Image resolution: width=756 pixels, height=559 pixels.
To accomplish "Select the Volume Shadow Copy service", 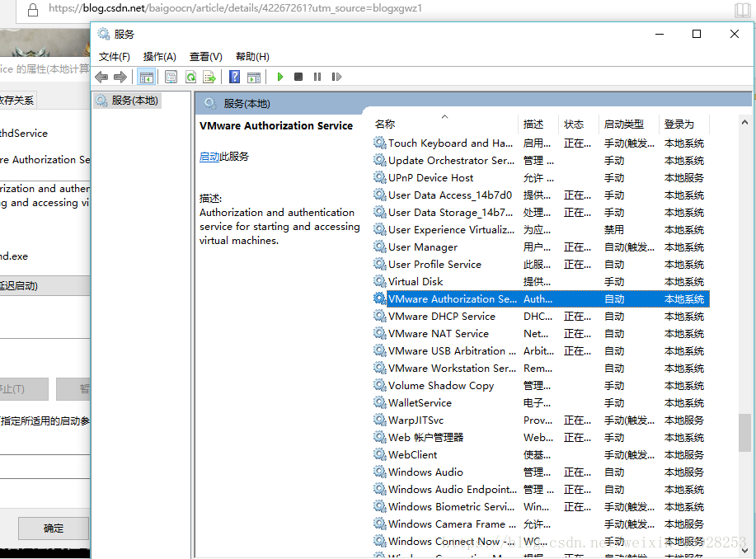I will (541, 386).
